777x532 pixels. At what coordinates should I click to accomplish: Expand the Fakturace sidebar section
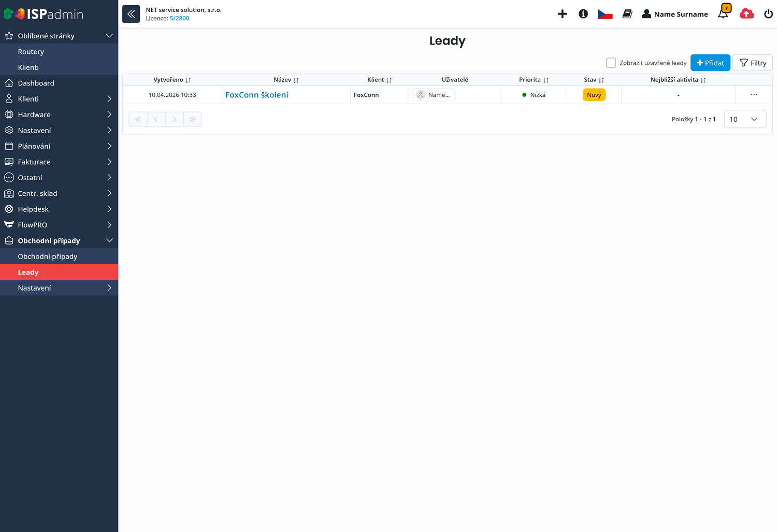click(x=59, y=162)
